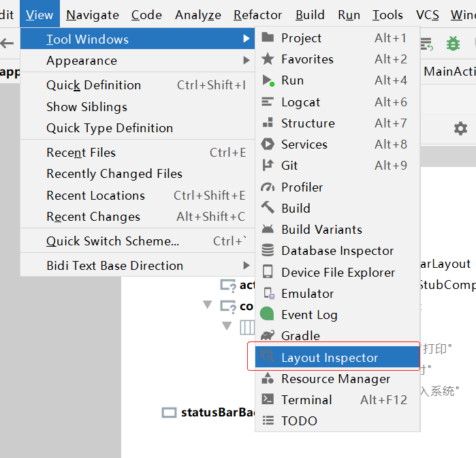Switch to the MainActi editor tab
The image size is (476, 458).
click(x=449, y=72)
